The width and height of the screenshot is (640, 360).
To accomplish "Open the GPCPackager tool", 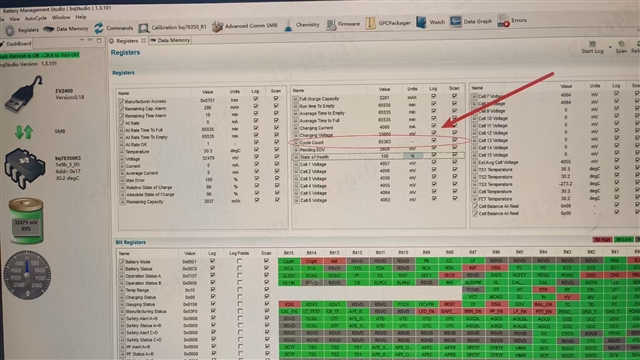I will click(370, 23).
